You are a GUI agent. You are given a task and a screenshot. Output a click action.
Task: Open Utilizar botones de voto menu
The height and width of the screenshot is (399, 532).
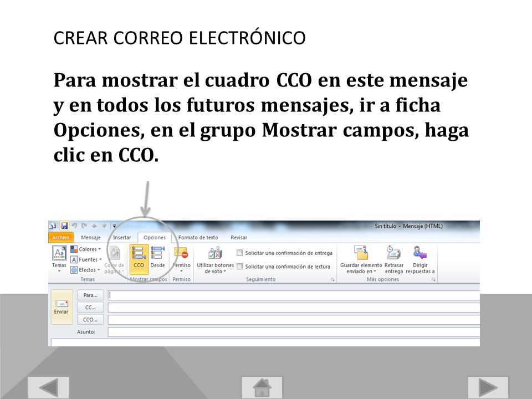coord(215,260)
